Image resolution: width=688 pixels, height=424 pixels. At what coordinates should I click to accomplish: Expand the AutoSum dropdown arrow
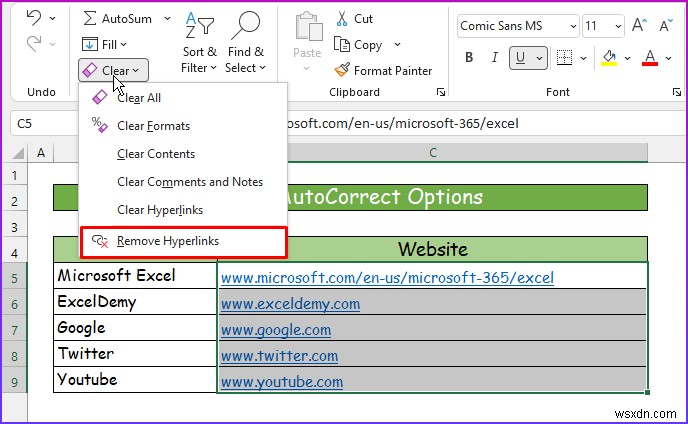tap(167, 18)
